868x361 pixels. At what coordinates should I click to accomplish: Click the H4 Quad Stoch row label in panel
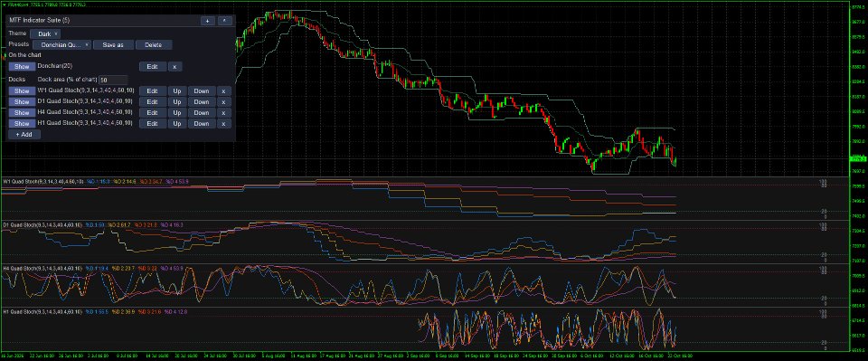click(85, 112)
